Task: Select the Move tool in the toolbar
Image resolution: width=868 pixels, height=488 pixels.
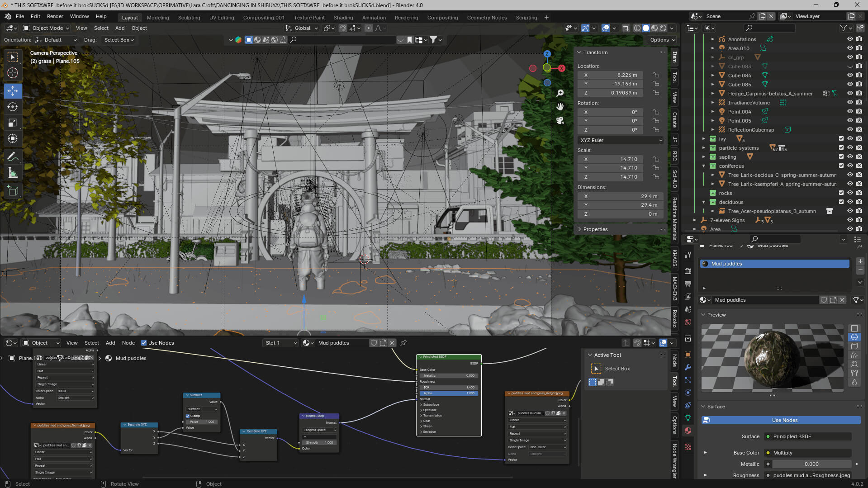Action: coord(13,91)
